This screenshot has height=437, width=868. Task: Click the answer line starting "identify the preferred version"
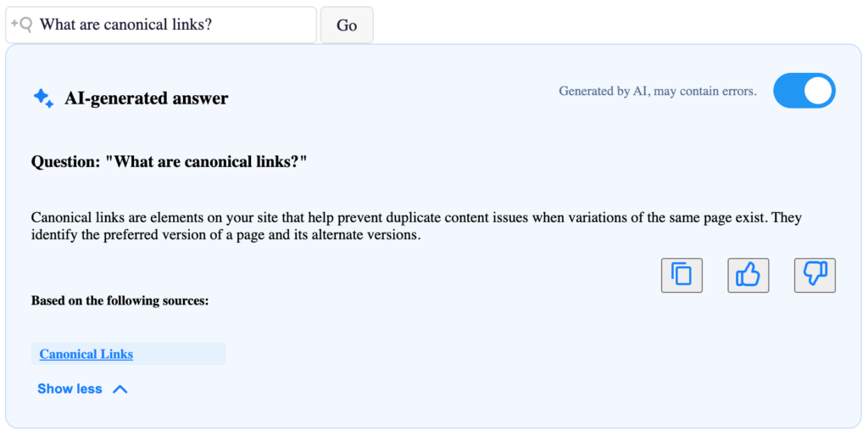coord(225,235)
